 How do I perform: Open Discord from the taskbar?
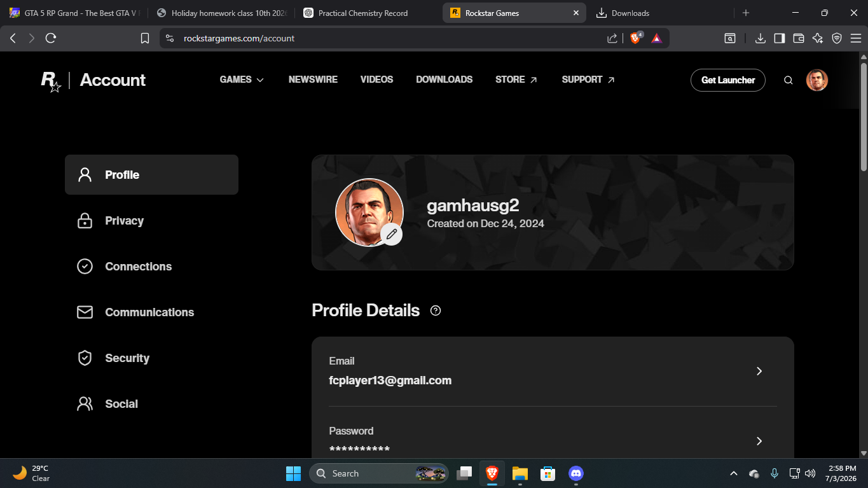tap(576, 473)
